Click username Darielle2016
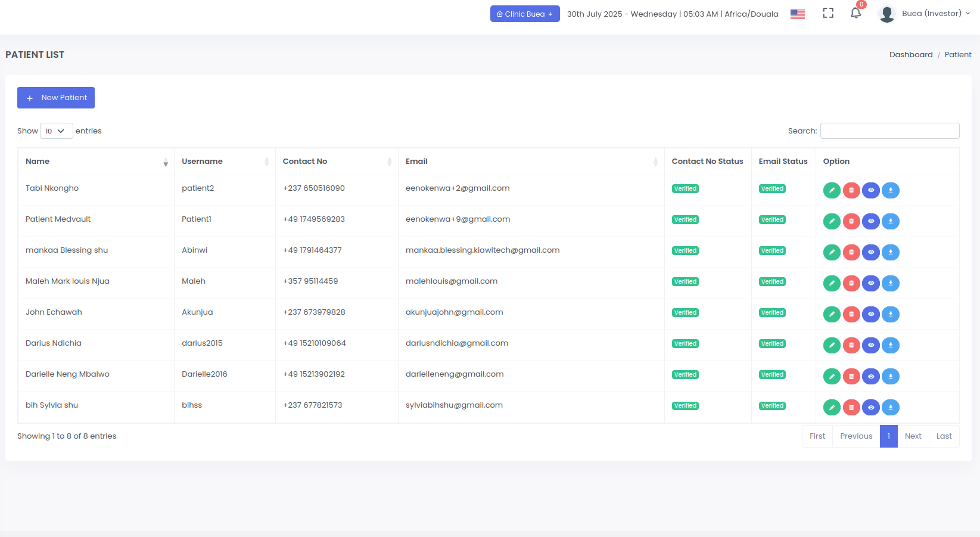This screenshot has width=980, height=537. (204, 374)
